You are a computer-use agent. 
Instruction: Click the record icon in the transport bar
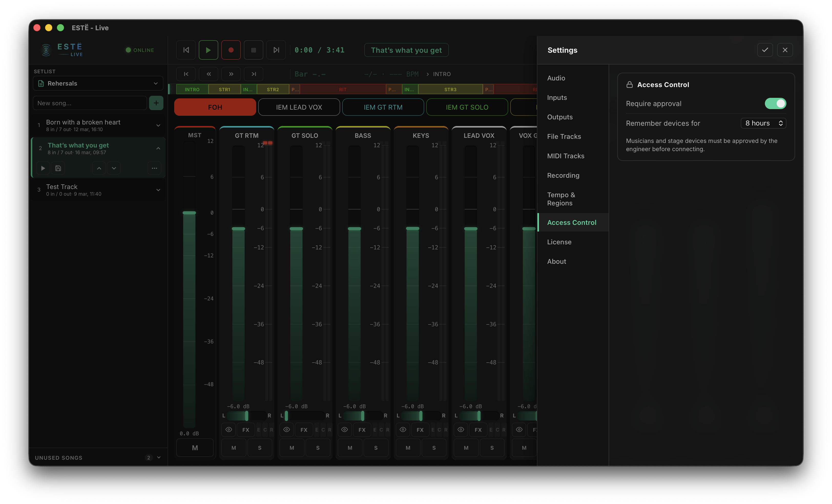[231, 50]
